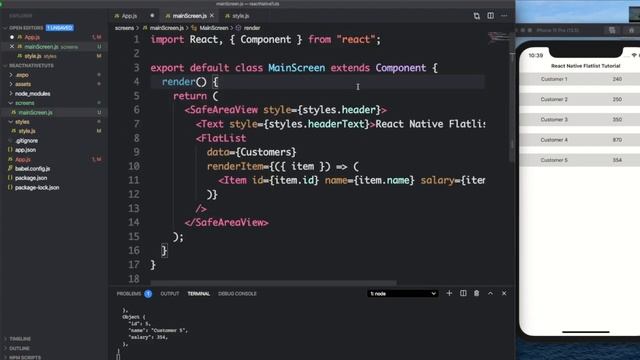Maximize the panel with the up chevron
This screenshot has width=640, height=360.
point(490,293)
